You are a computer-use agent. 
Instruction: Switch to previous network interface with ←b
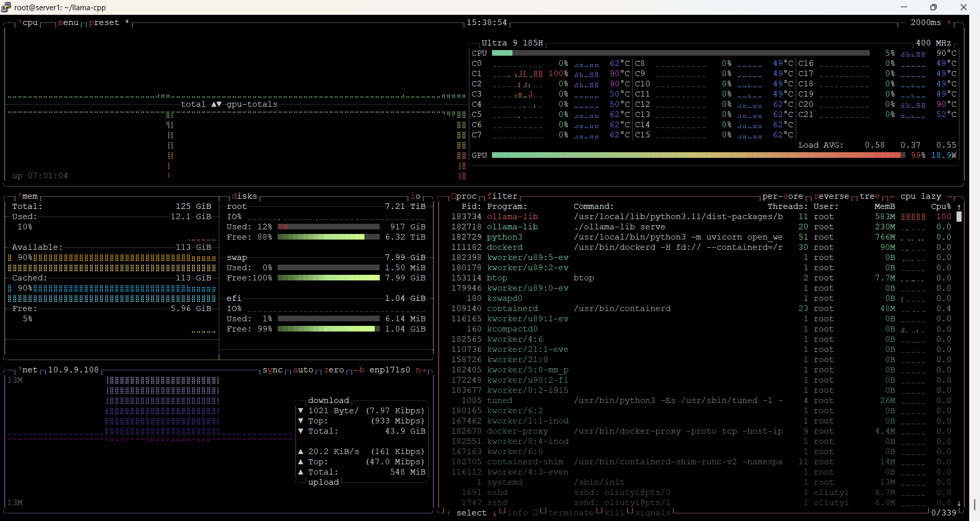pos(359,370)
